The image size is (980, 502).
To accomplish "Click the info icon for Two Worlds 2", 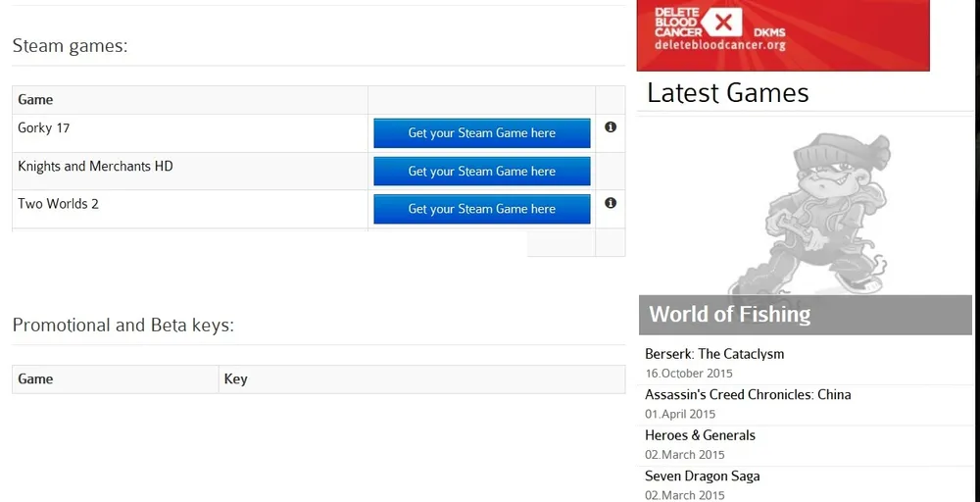I will pyautogui.click(x=611, y=203).
